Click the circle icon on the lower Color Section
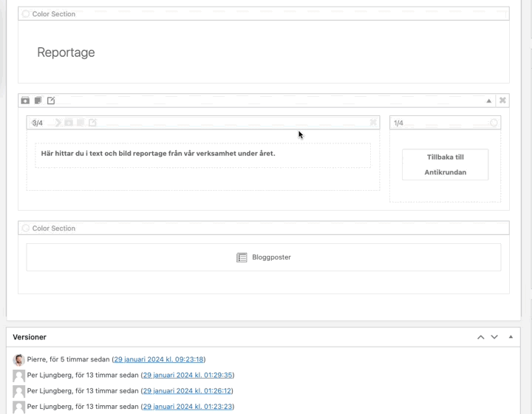 [26, 228]
